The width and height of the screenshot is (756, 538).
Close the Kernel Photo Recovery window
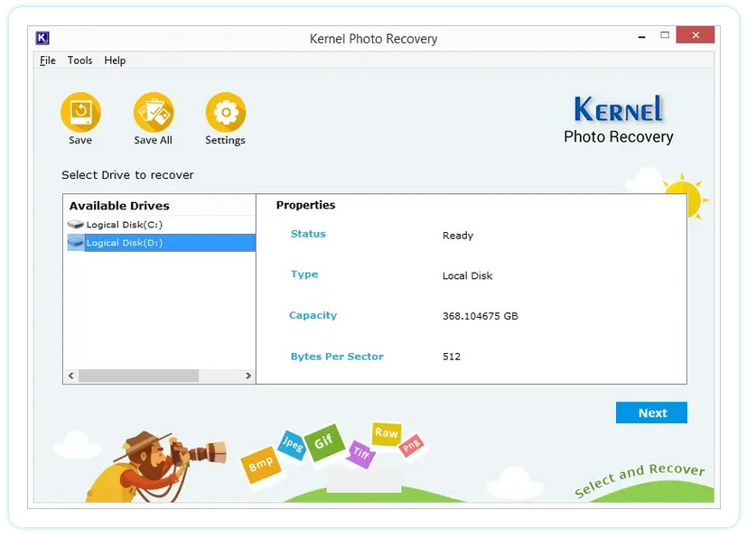(x=695, y=34)
